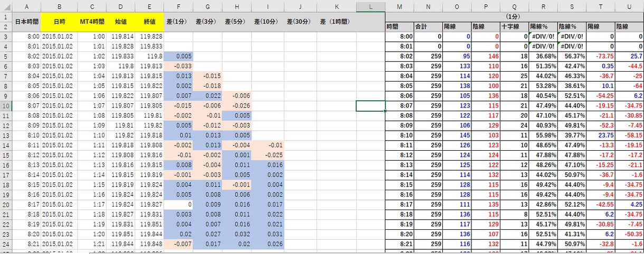Click the 56.37% cell
Viewport: 644px width, 254px height.
[572, 55]
